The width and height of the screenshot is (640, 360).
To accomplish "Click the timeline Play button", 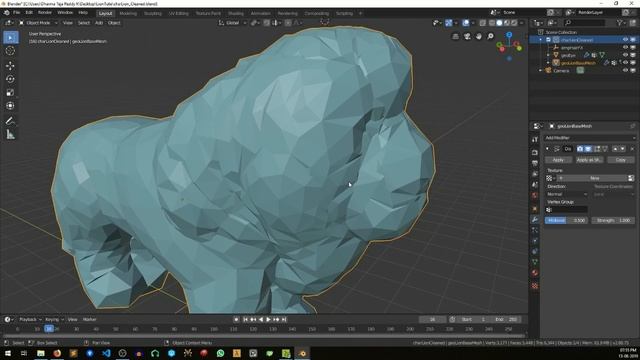I will pos(268,320).
